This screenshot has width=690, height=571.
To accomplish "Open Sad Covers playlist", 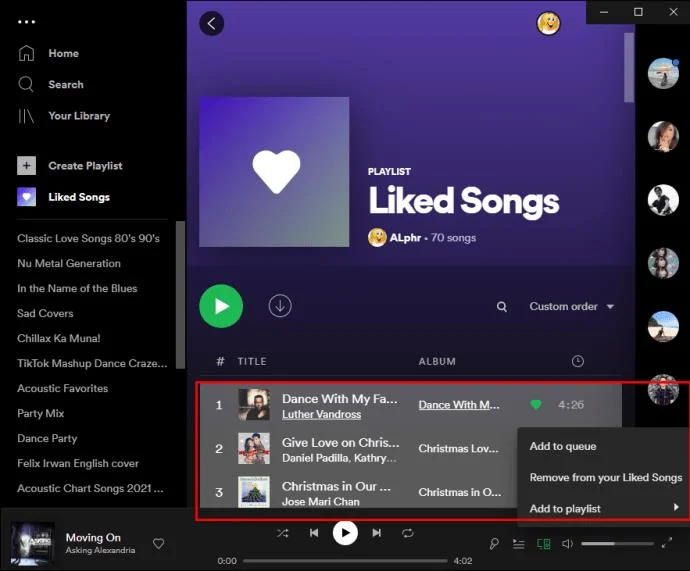I will (45, 314).
